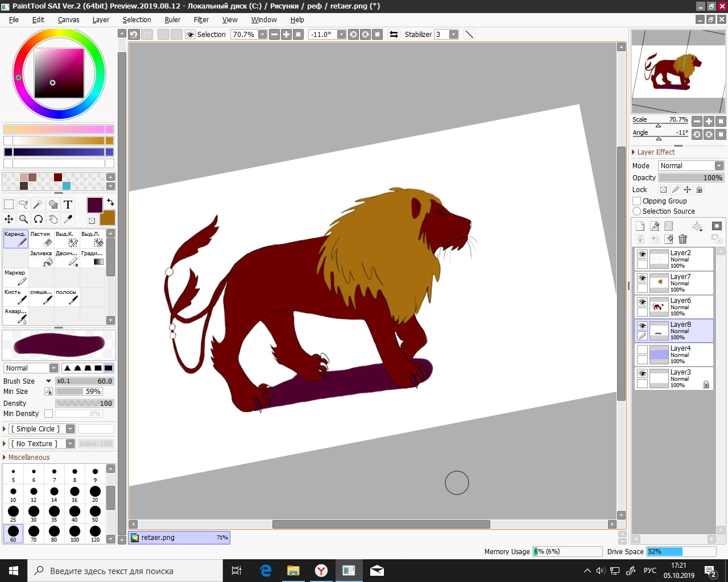Enable the Clipping Group checkbox
This screenshot has height=582, width=728.
click(637, 201)
